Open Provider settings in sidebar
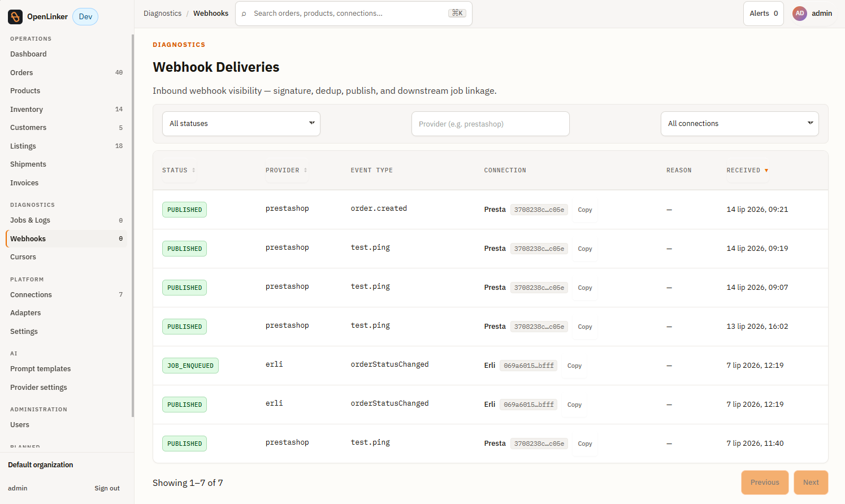The width and height of the screenshot is (845, 504). (67, 387)
